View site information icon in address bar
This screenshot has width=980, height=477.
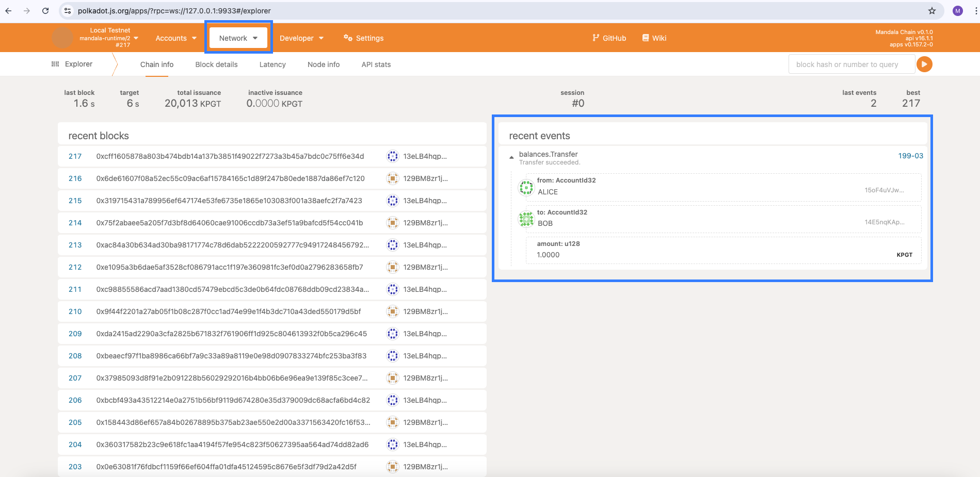pos(68,11)
